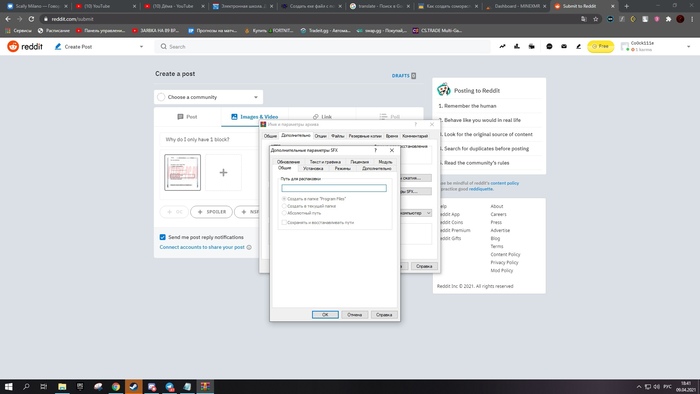Check 'Сохранять и восстанавливать пути' checkbox
700x394 pixels.
284,222
